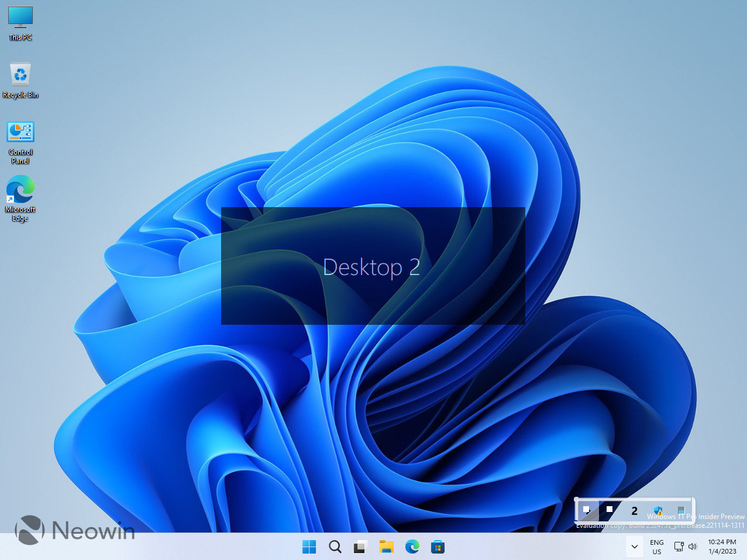
Task: Open Windows Security warning tray icon
Action: tap(658, 510)
